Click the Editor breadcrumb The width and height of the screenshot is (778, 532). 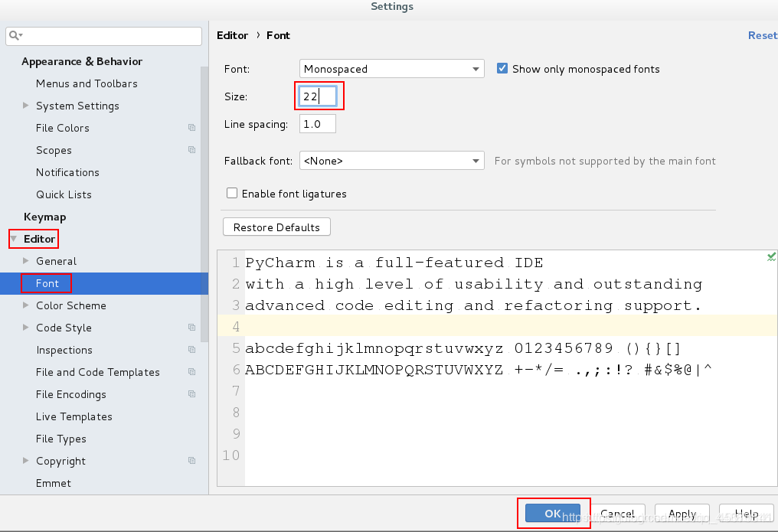click(x=232, y=35)
